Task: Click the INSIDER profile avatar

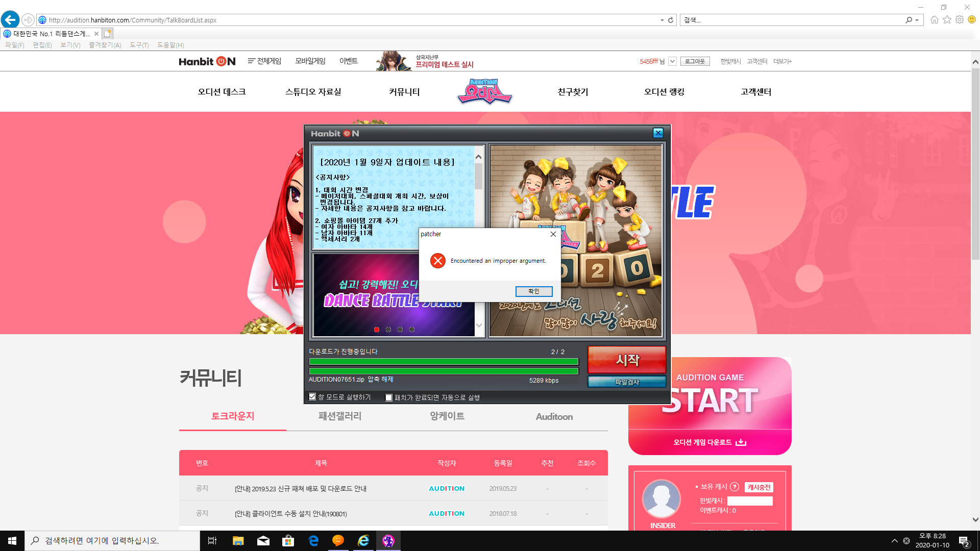Action: pyautogui.click(x=661, y=498)
